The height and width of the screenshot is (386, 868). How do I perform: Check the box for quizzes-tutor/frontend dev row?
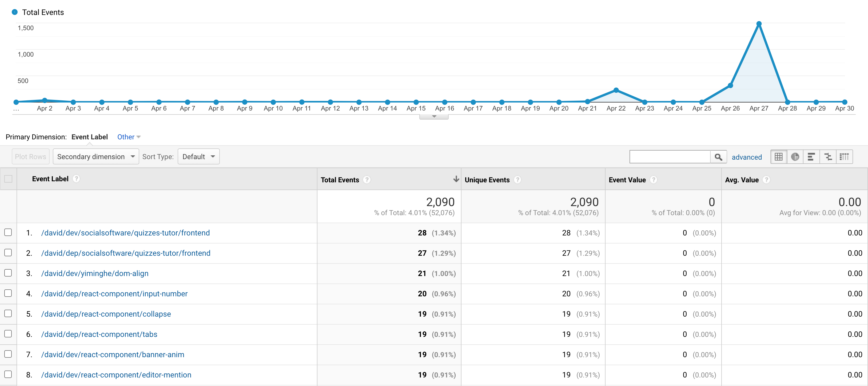(8, 232)
